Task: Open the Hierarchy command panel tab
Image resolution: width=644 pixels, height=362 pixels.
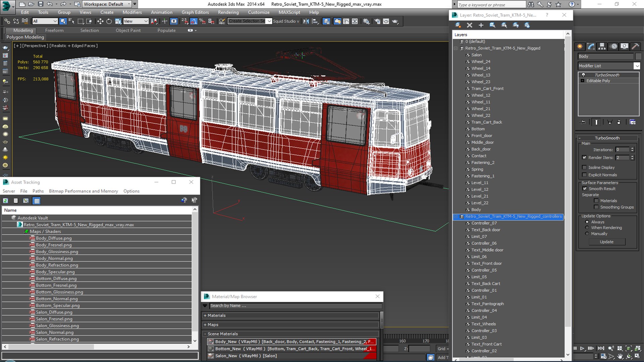Action: coord(602,47)
